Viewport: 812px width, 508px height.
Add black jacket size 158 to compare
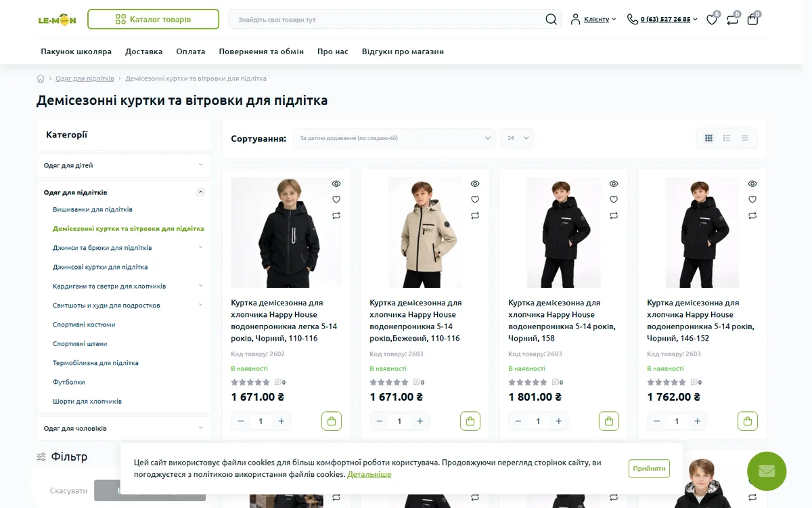pos(614,215)
